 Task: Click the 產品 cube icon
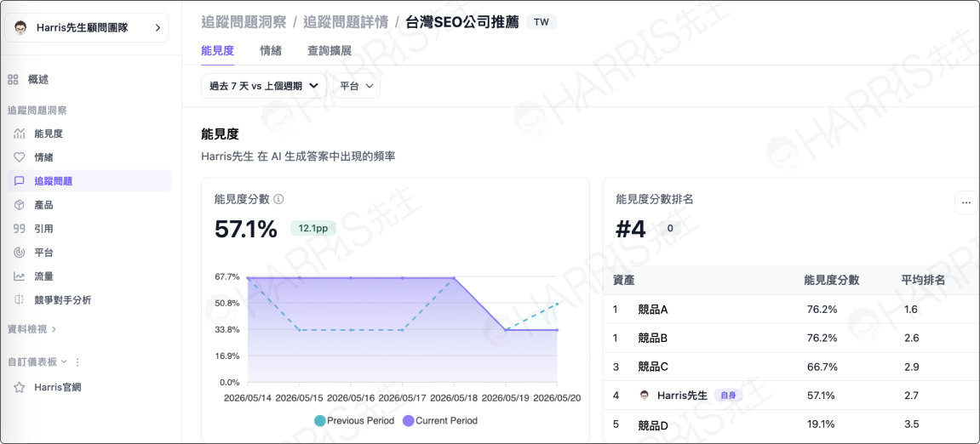pos(20,205)
